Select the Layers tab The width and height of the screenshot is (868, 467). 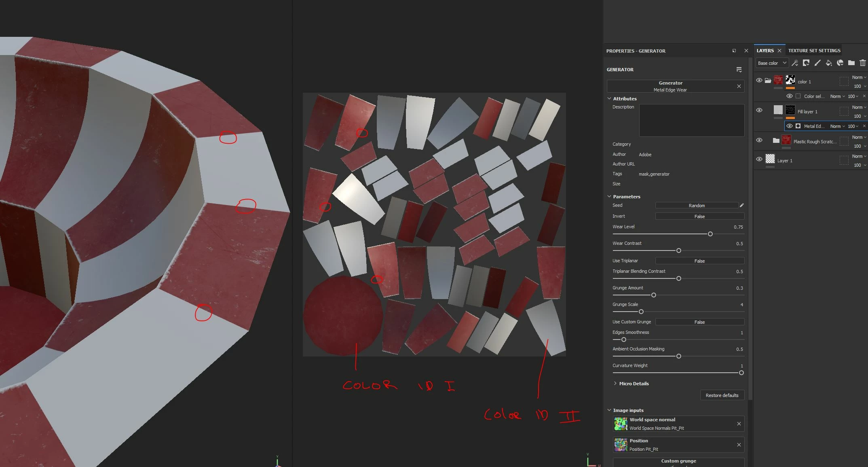coord(765,51)
